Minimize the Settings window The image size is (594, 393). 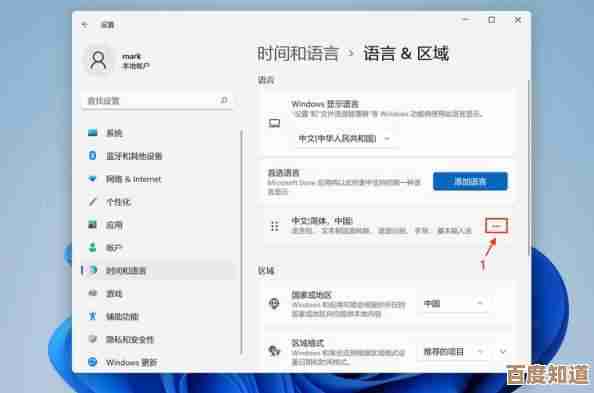466,20
